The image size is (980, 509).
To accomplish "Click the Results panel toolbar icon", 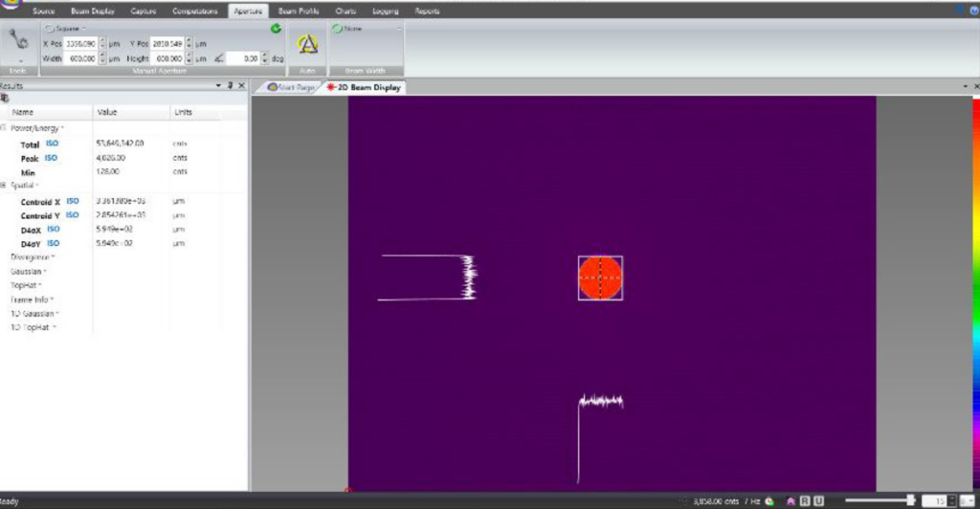I will click(x=5, y=99).
